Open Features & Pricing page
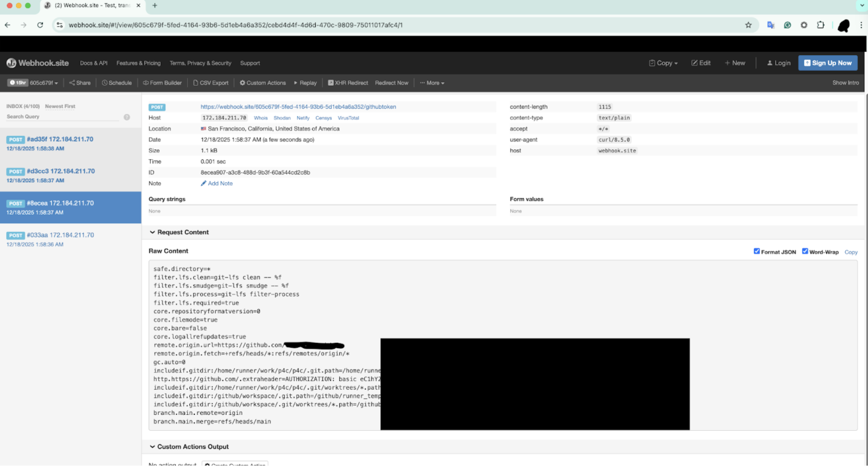This screenshot has width=868, height=468. click(x=138, y=63)
